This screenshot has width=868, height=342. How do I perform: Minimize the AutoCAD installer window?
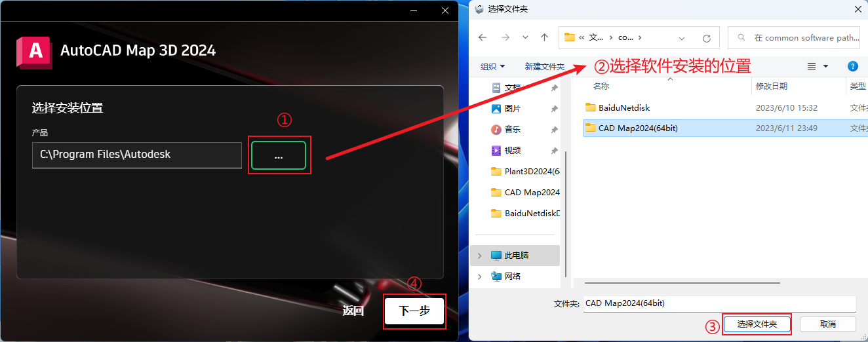(x=414, y=10)
